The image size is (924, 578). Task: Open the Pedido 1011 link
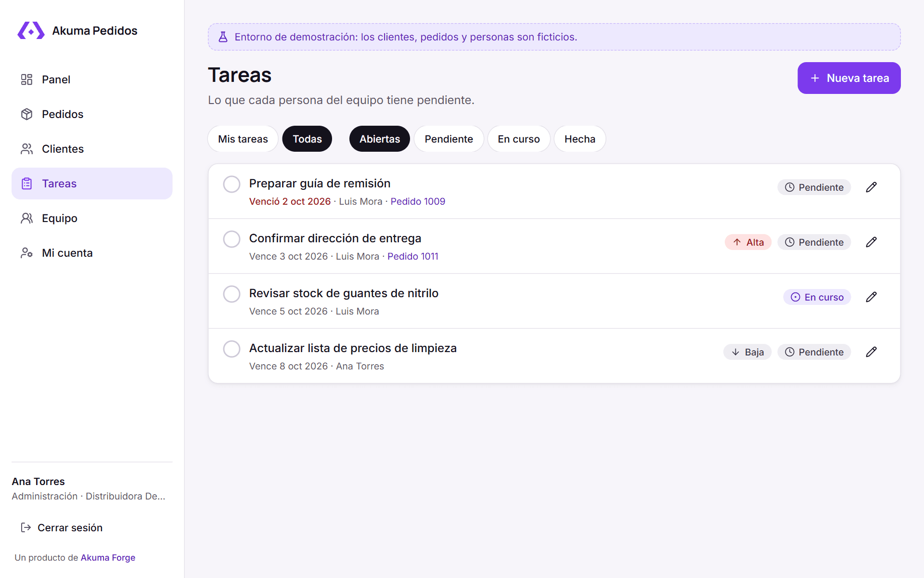tap(413, 256)
